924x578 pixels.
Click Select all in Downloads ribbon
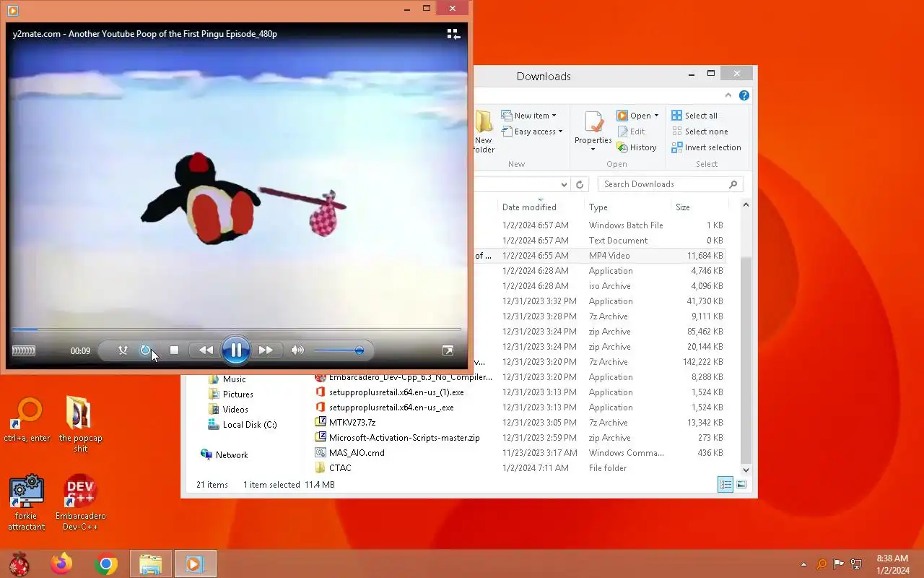[694, 116]
